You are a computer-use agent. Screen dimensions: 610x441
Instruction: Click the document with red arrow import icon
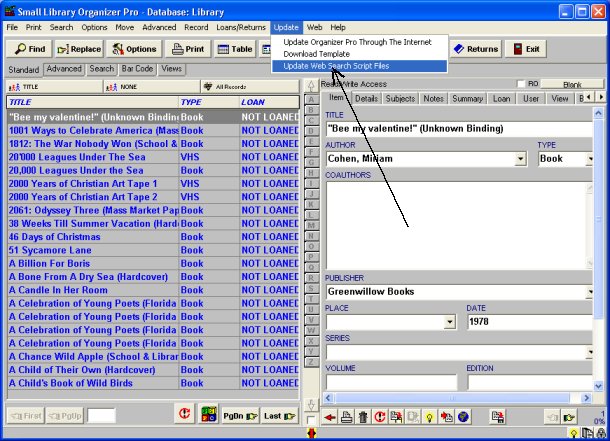446,417
